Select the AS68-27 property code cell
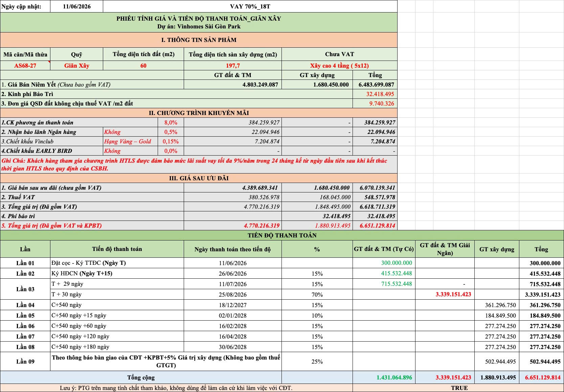The image size is (564, 392). (25, 66)
